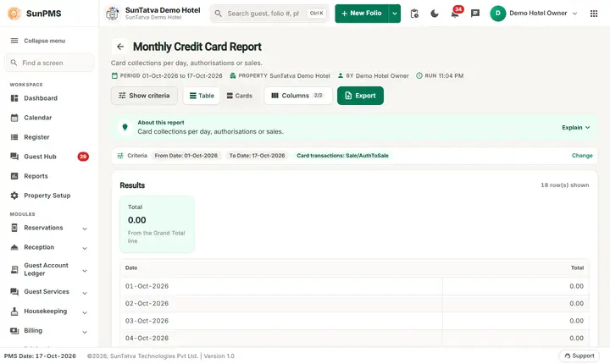Select the 04-Oct-2026 row date
Screen dimensions: 610x364
click(x=147, y=339)
